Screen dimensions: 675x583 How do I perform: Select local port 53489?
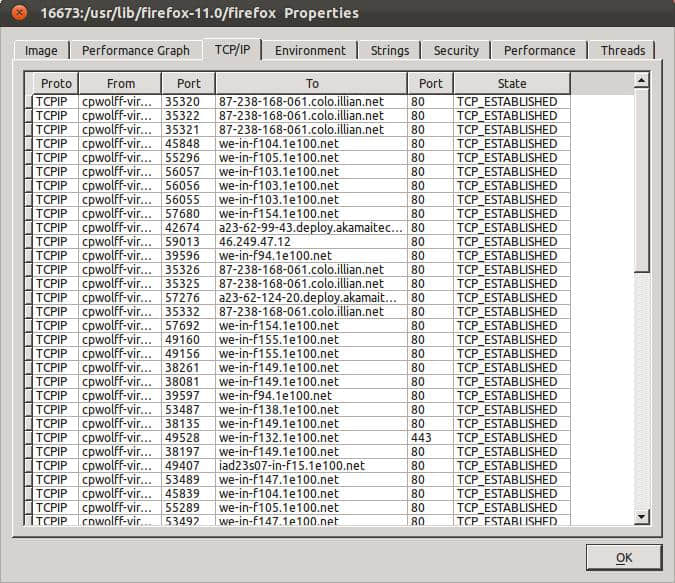click(189, 480)
